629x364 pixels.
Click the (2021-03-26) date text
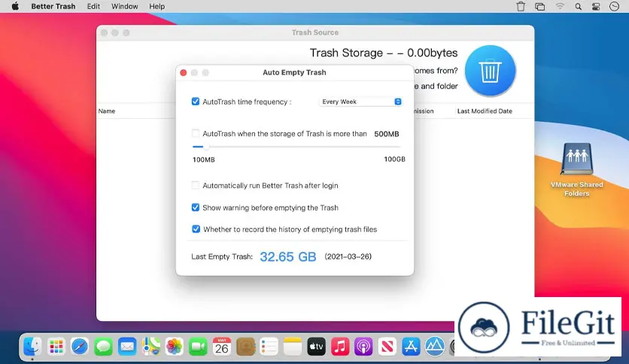(x=348, y=256)
